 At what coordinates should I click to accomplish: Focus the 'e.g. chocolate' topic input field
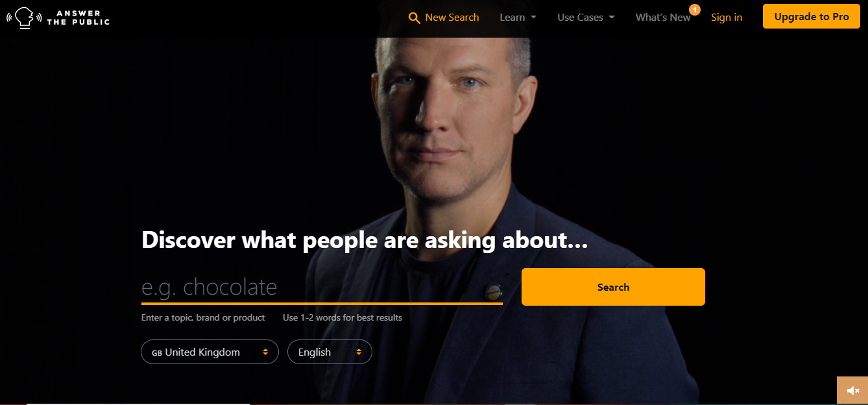pos(322,288)
